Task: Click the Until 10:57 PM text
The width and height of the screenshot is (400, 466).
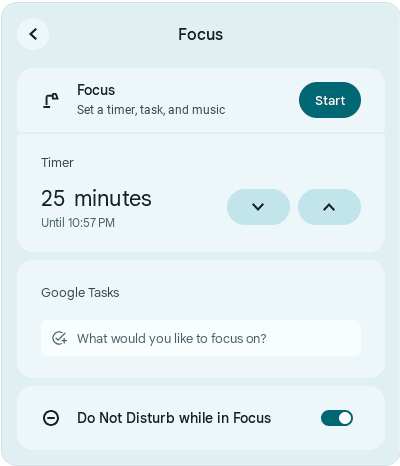Action: (78, 222)
